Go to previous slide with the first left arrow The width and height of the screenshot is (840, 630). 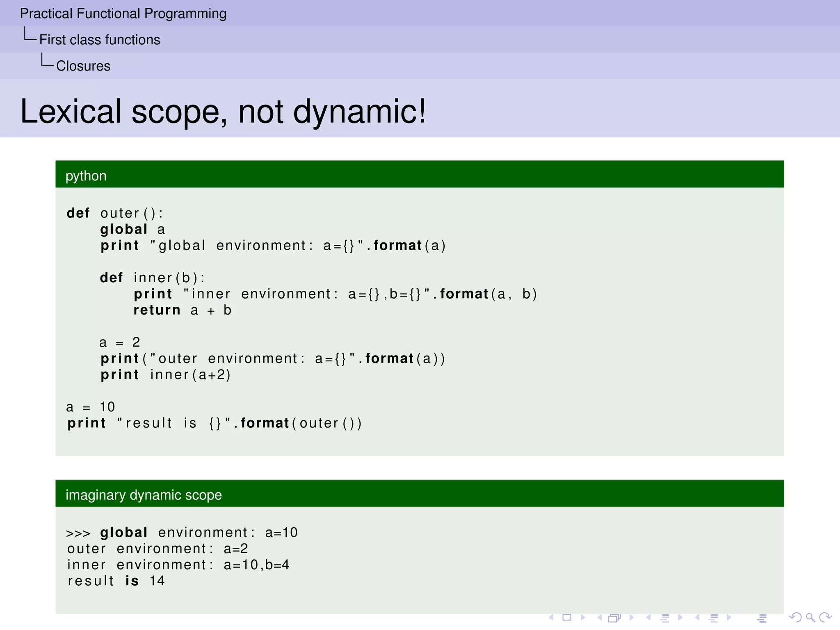pyautogui.click(x=551, y=617)
